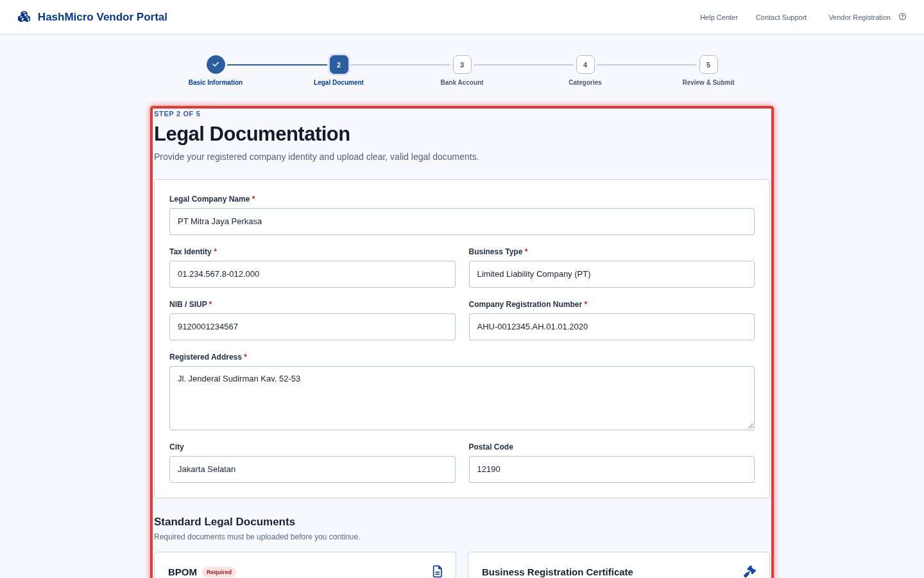Click the Registered Address resize handle
Screen dimensions: 924x578
[x=750, y=426]
